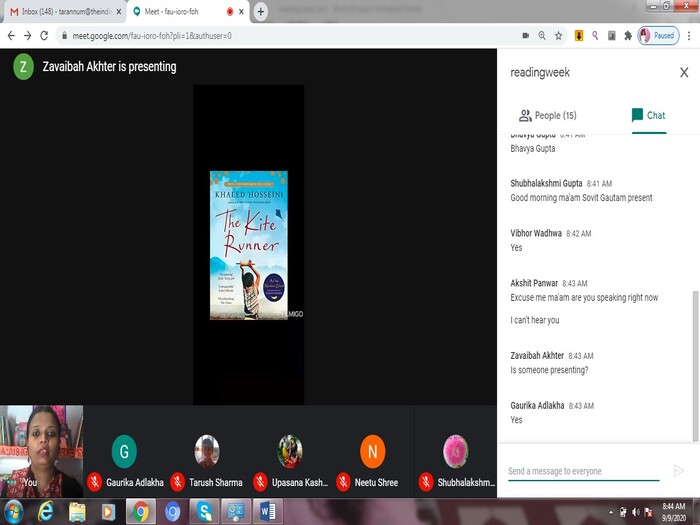Click Gaurika Adlakha's muted mic icon
The height and width of the screenshot is (525, 700).
tap(94, 482)
